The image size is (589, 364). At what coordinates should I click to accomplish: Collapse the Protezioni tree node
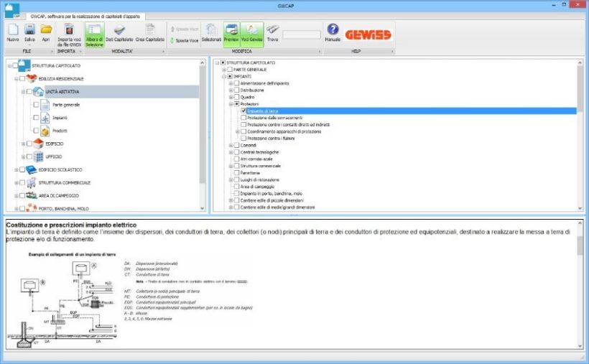[231, 104]
